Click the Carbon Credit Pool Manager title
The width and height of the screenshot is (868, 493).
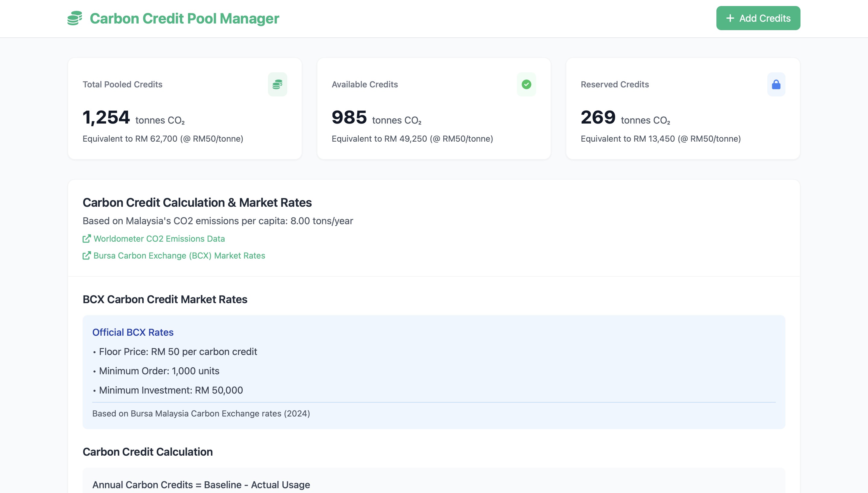[184, 18]
